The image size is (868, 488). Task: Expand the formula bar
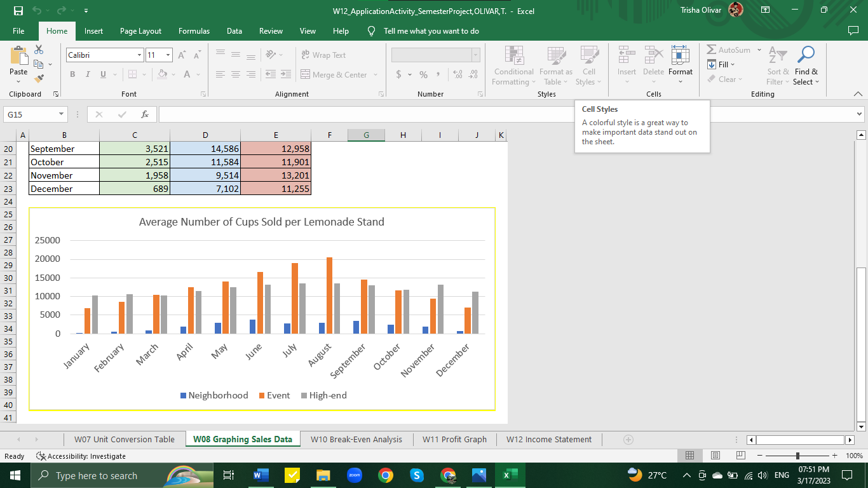860,114
